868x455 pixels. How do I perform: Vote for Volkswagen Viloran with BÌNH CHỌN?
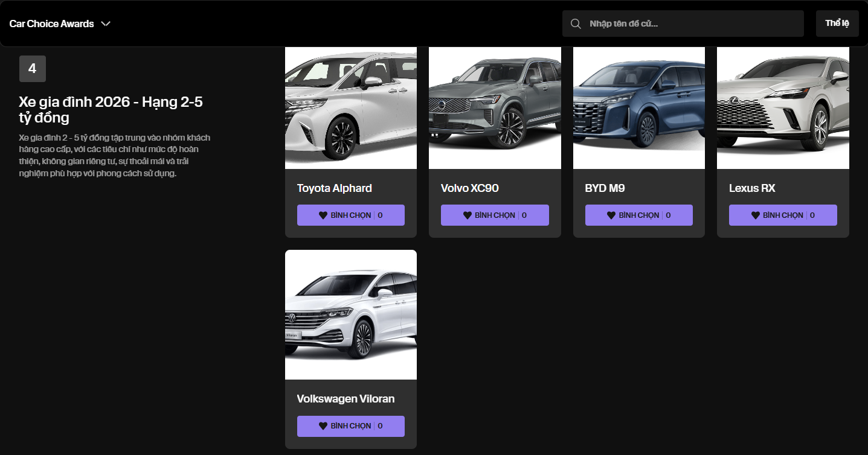(x=351, y=426)
